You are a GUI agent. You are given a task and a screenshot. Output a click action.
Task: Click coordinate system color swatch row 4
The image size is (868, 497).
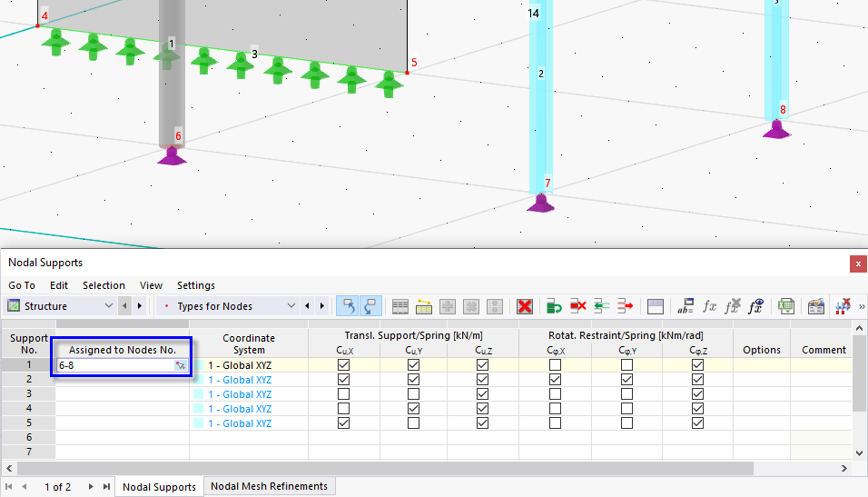pyautogui.click(x=198, y=408)
